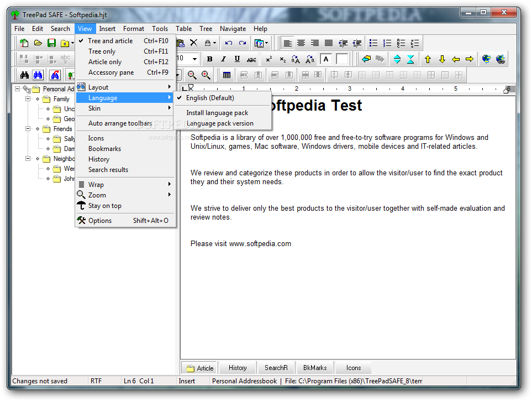Collapse the Neighbors tree node
This screenshot has width=532, height=401.
point(28,158)
